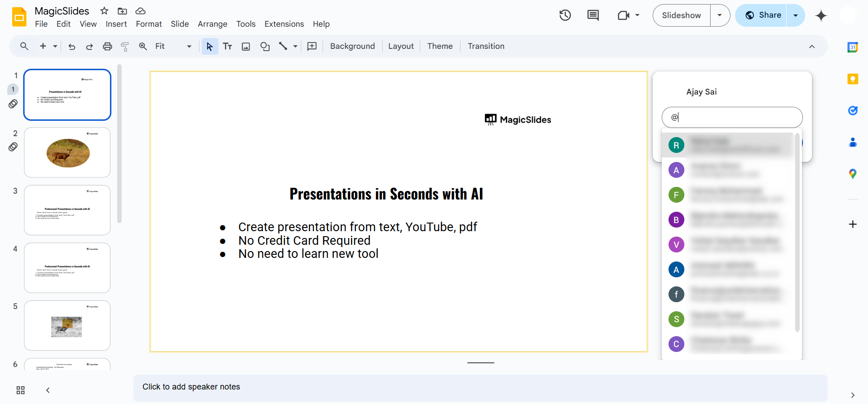Expand the Meet camera dropdown arrow

(637, 15)
